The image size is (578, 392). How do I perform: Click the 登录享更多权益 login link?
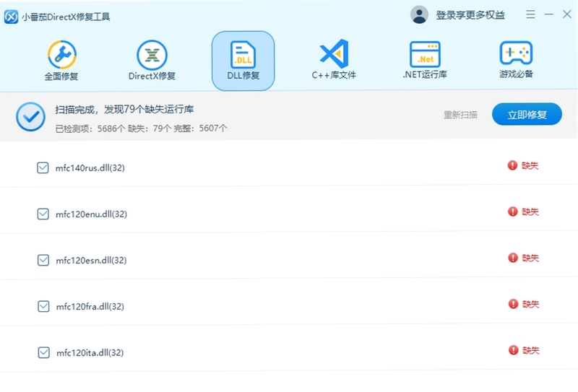coord(470,15)
